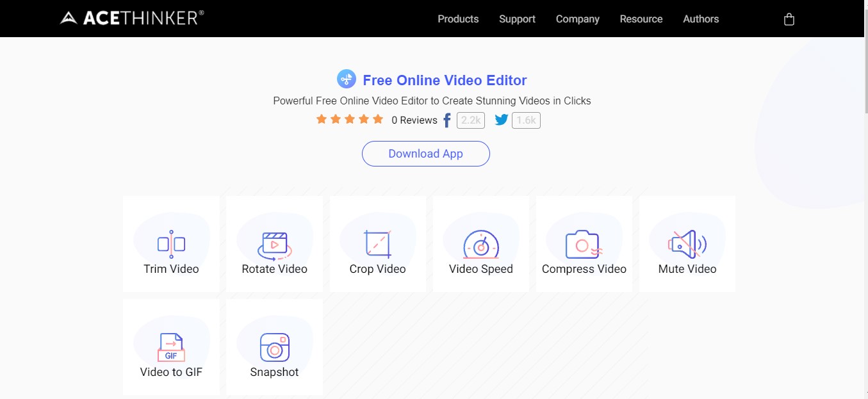Open the shopping cart
This screenshot has height=399, width=868.
click(789, 19)
